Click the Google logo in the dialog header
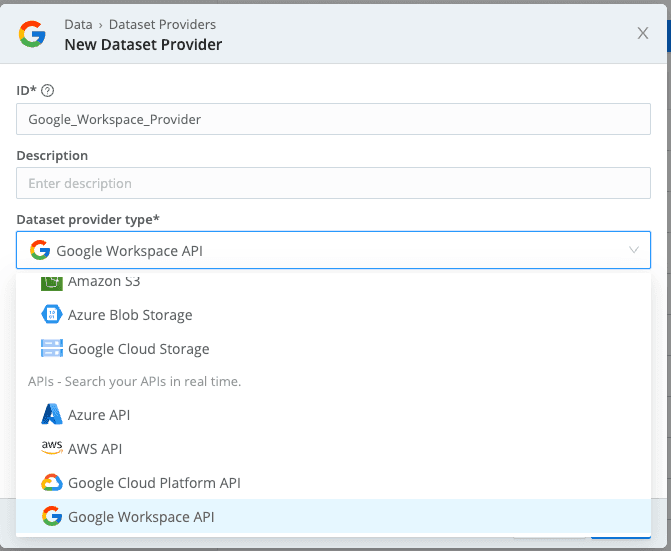This screenshot has height=551, width=671. tap(32, 34)
